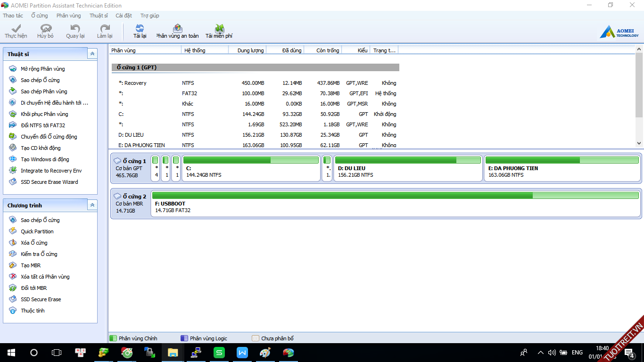Collapse the Thuật sĩ panel
The height and width of the screenshot is (362, 644).
pos(92,54)
